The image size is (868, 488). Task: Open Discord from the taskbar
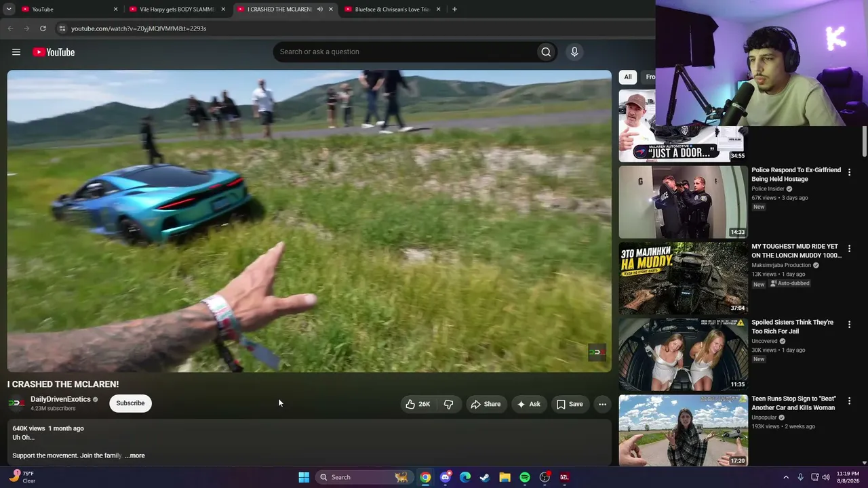tap(445, 477)
